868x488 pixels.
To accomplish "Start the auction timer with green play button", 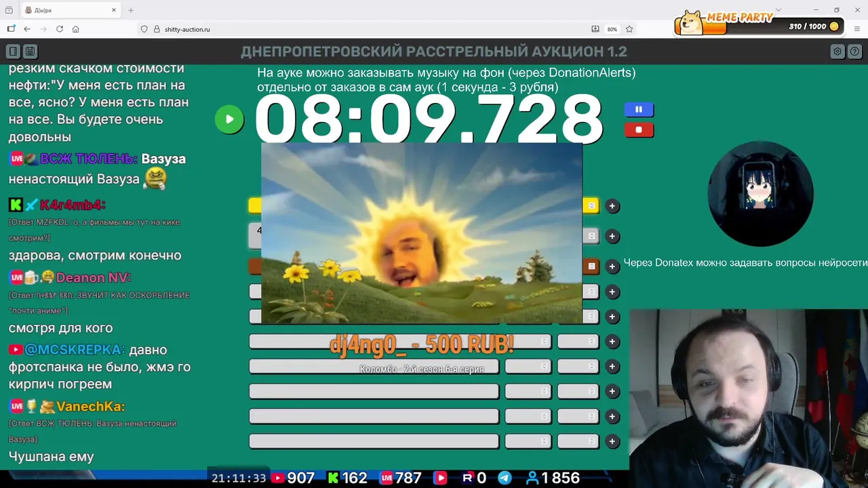I will (x=229, y=120).
